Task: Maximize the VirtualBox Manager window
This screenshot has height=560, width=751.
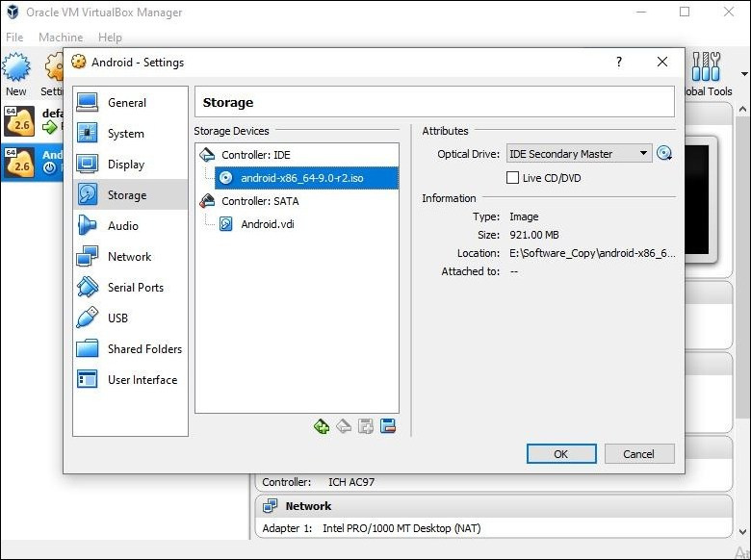Action: pyautogui.click(x=685, y=12)
